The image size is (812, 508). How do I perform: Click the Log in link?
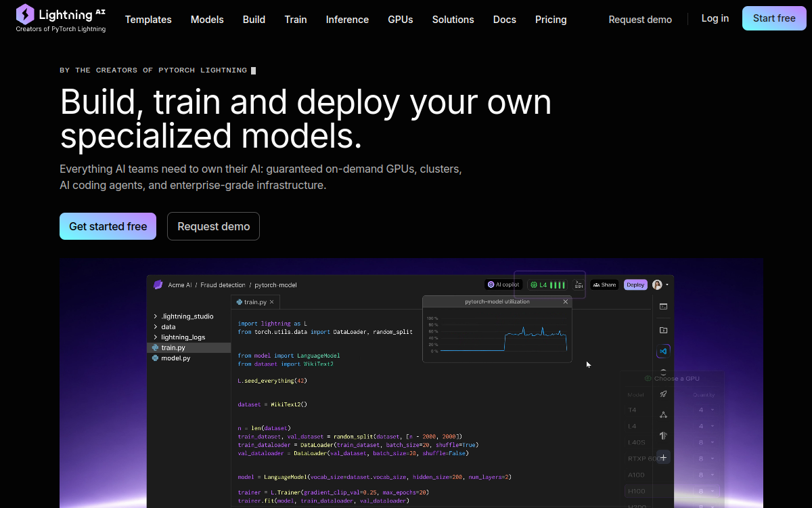coord(715,18)
